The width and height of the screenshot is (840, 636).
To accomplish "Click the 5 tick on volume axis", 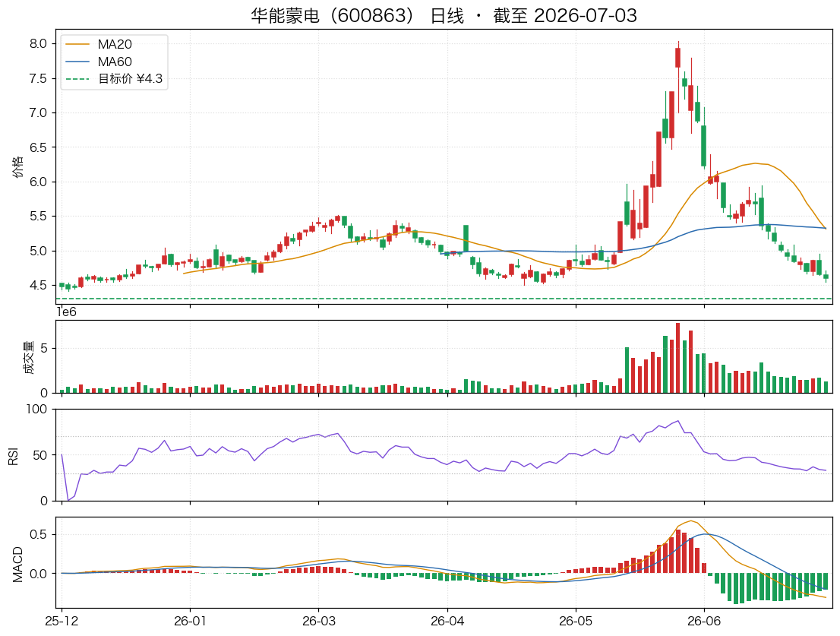I will [44, 349].
